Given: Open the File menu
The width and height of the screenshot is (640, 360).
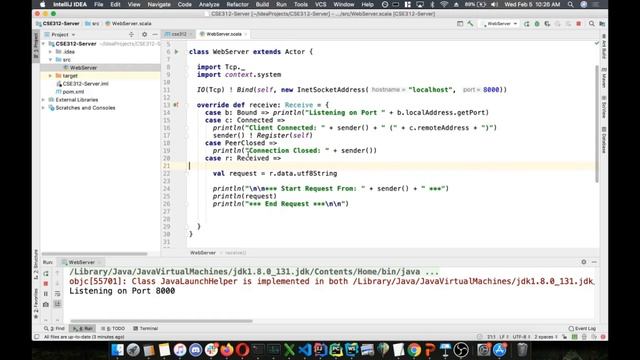Looking at the screenshot, I should click(x=99, y=4).
